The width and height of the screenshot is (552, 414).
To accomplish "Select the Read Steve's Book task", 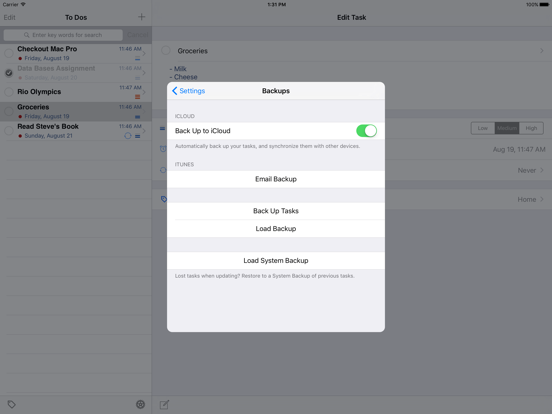I will tap(76, 131).
